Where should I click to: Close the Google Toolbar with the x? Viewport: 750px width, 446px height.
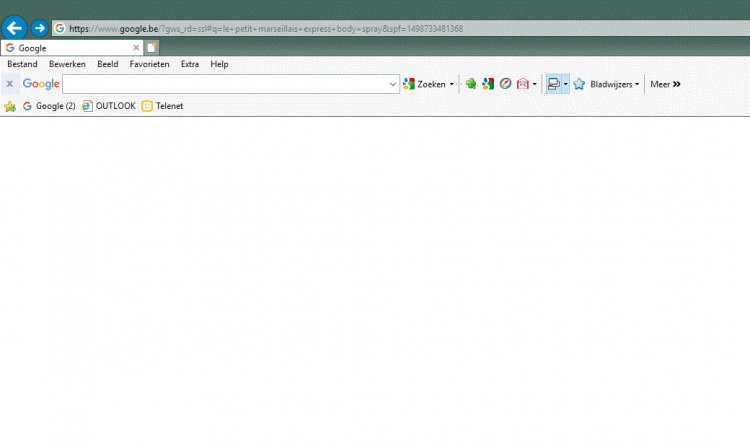coord(10,84)
